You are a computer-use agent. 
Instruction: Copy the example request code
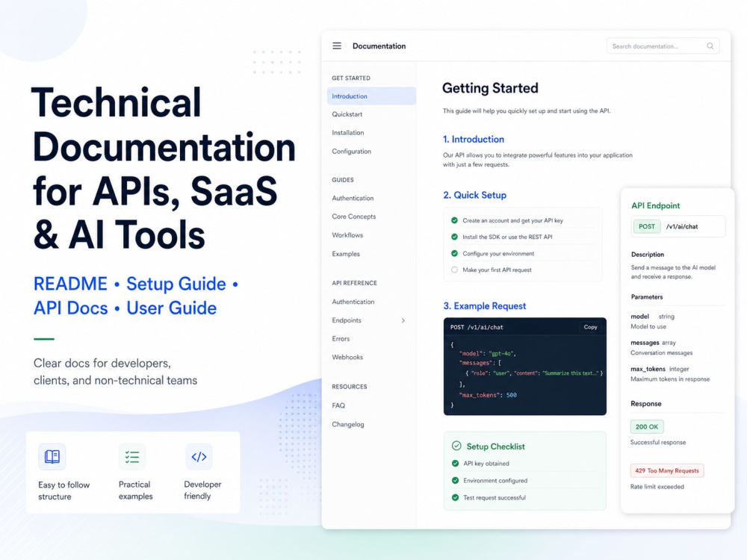point(590,327)
